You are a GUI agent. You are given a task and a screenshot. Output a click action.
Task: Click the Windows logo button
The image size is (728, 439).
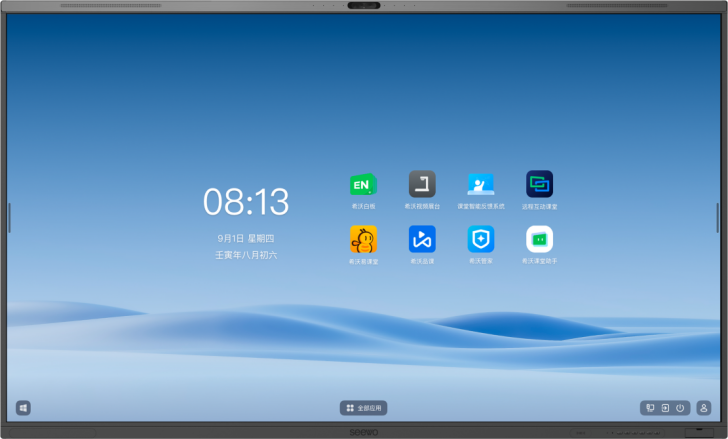coord(23,408)
